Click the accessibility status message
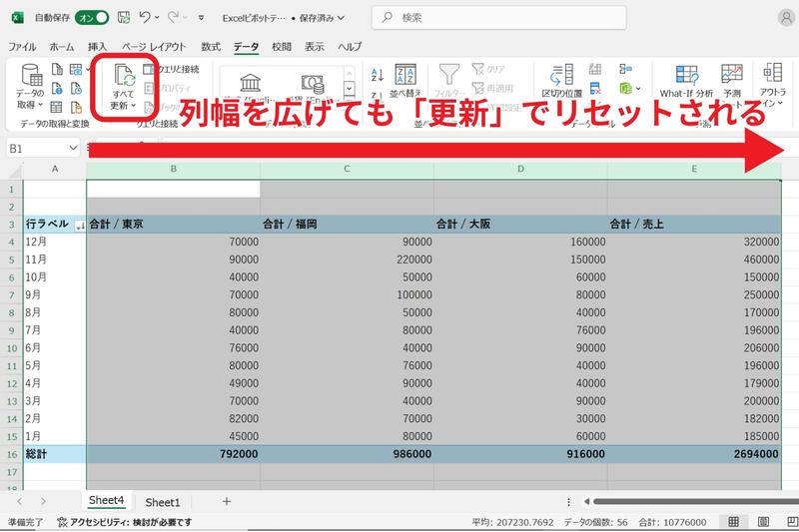The image size is (799, 532). pos(125,522)
